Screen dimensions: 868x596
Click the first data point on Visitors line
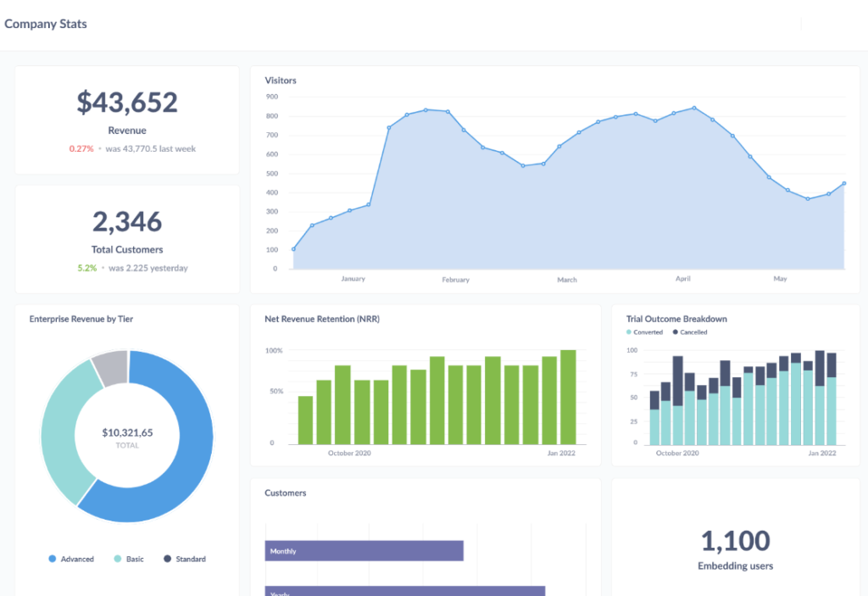pyautogui.click(x=293, y=249)
